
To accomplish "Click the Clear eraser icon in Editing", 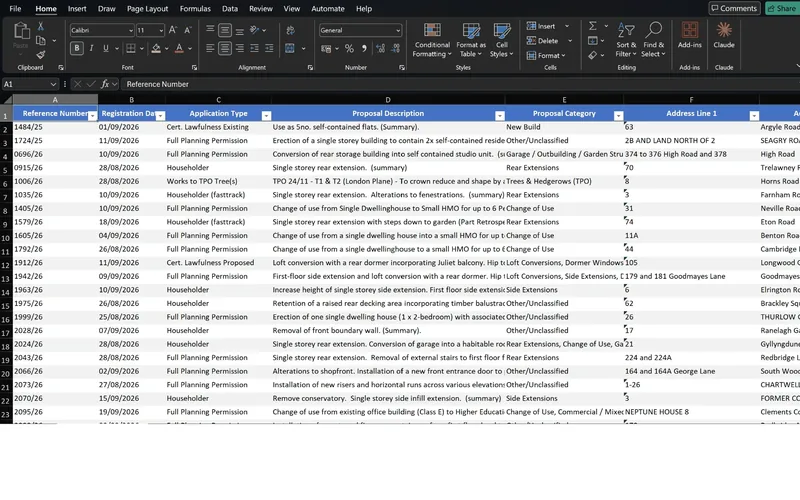I will pos(592,55).
